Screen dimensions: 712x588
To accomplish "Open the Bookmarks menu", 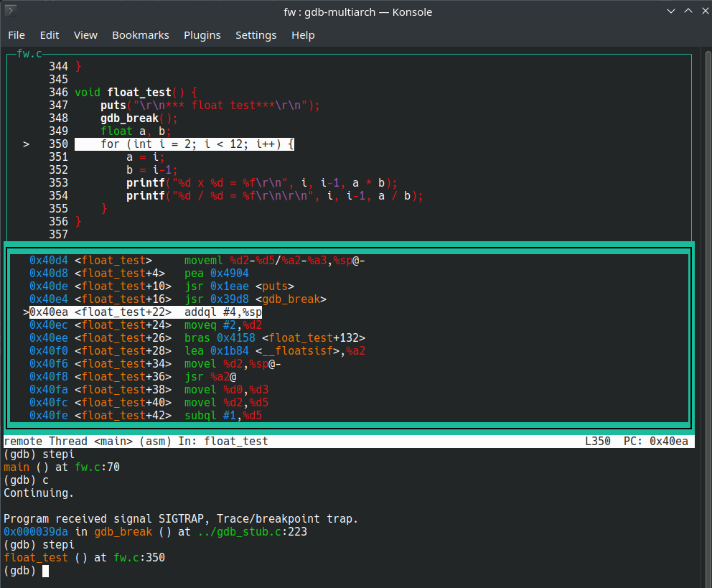I will click(x=141, y=35).
